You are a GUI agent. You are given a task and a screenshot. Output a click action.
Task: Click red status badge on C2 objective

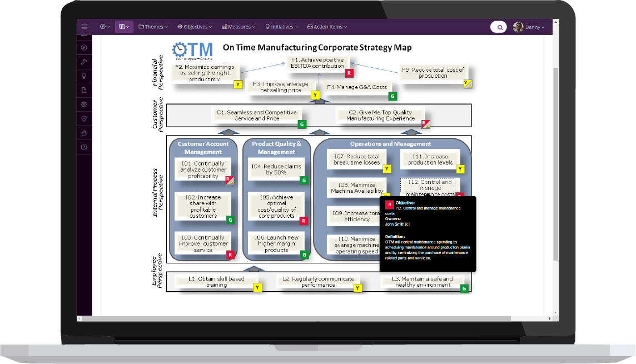pyautogui.click(x=425, y=124)
